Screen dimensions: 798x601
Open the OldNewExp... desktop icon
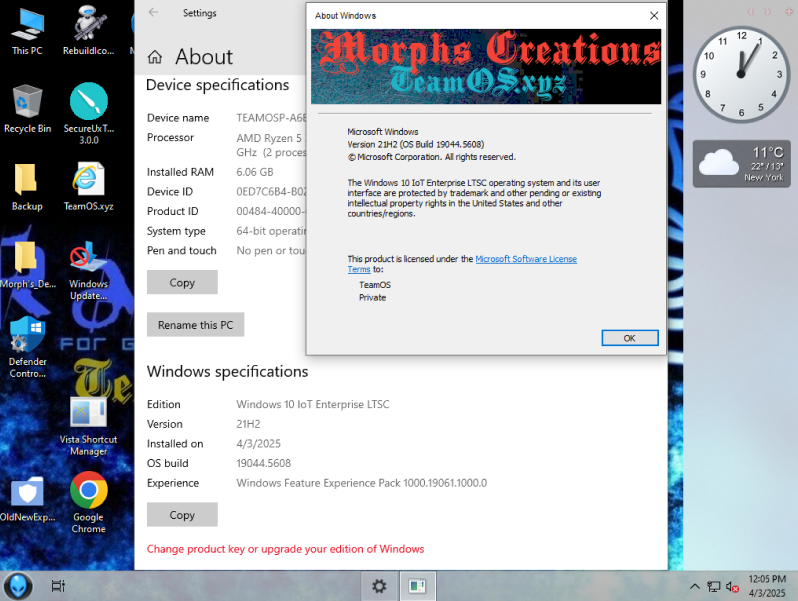(x=27, y=499)
